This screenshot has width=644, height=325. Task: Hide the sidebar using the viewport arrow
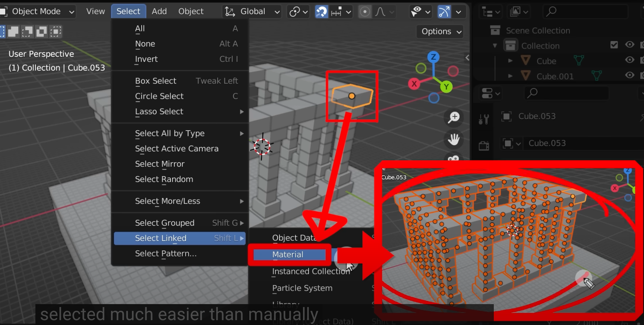point(467,57)
